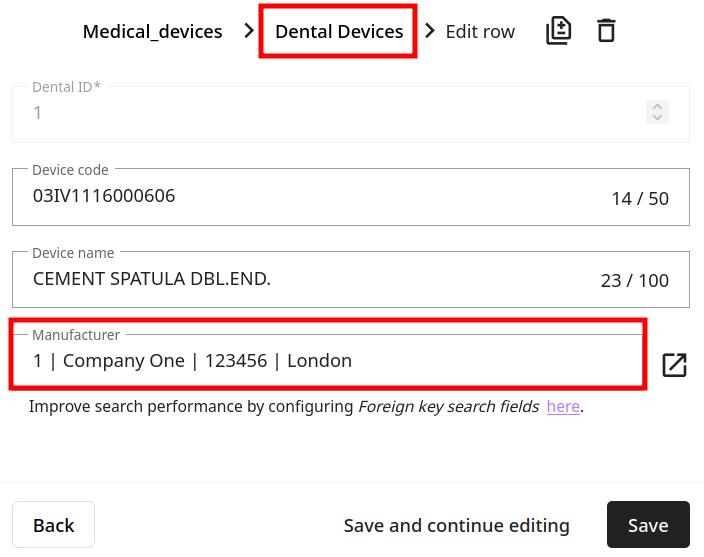This screenshot has width=704, height=557.
Task: Decrease Dental ID with the down arrow
Action: 657,118
